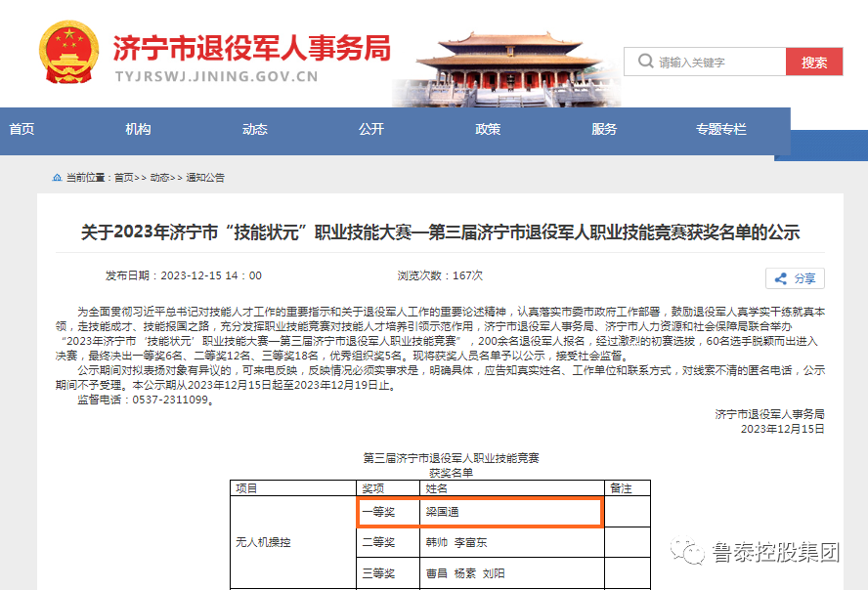Click the 请输入关键字 search input field
Screen dimensions: 868x590
click(714, 61)
